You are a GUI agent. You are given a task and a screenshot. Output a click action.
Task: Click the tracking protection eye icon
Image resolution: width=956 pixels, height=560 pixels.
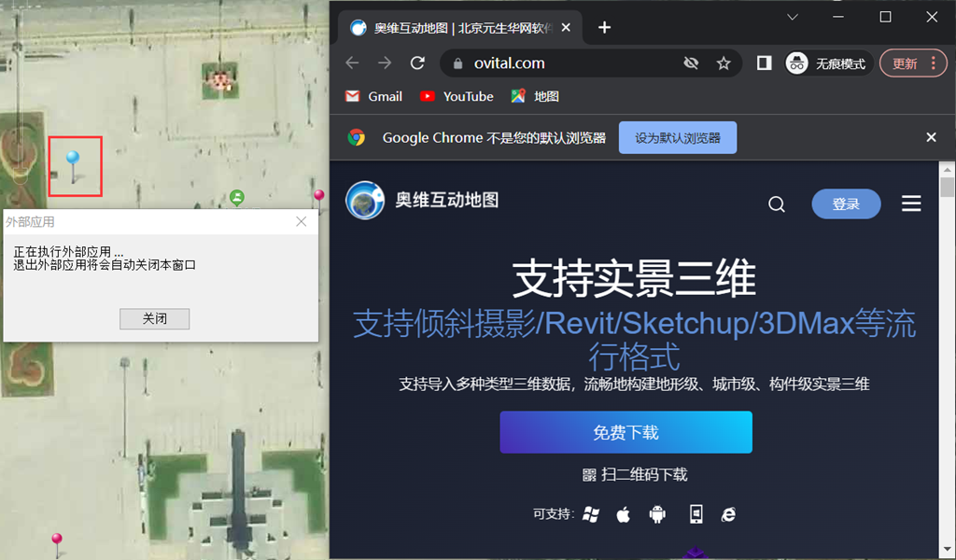point(691,63)
